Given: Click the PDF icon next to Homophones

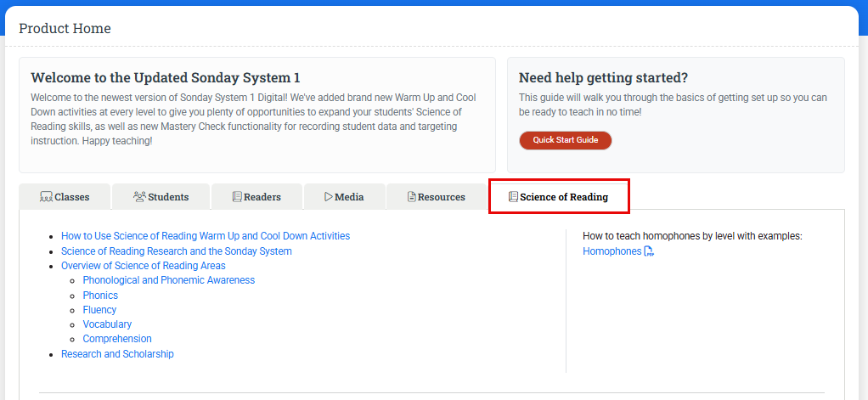Looking at the screenshot, I should 649,251.
